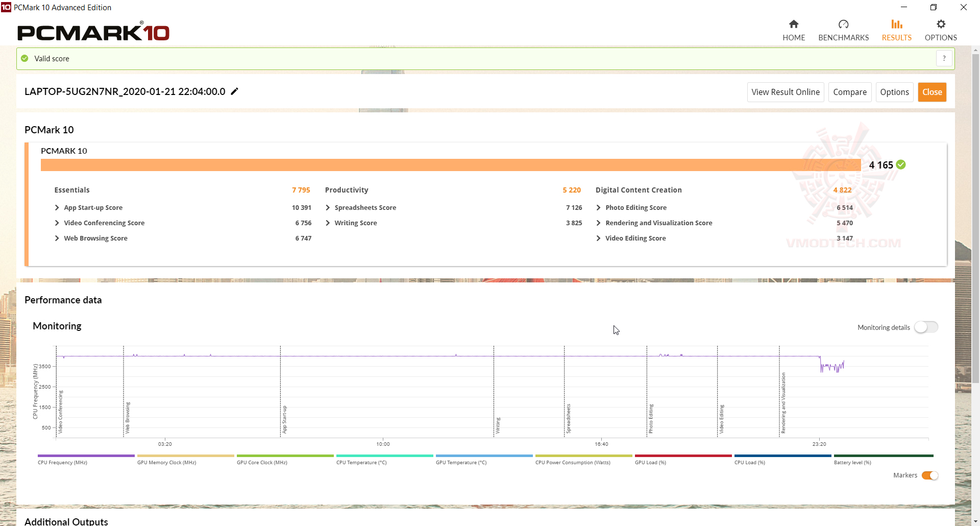The image size is (980, 526).
Task: Click the Spreadsheets marker on chart
Action: click(568, 419)
